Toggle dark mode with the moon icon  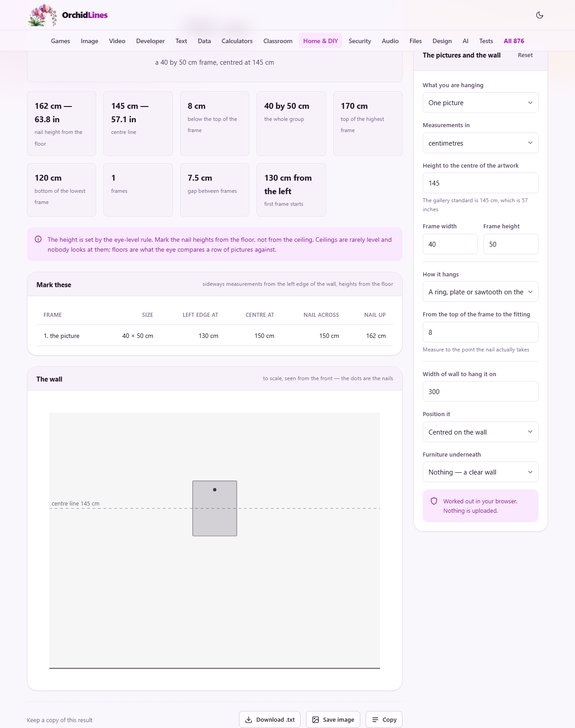point(540,15)
